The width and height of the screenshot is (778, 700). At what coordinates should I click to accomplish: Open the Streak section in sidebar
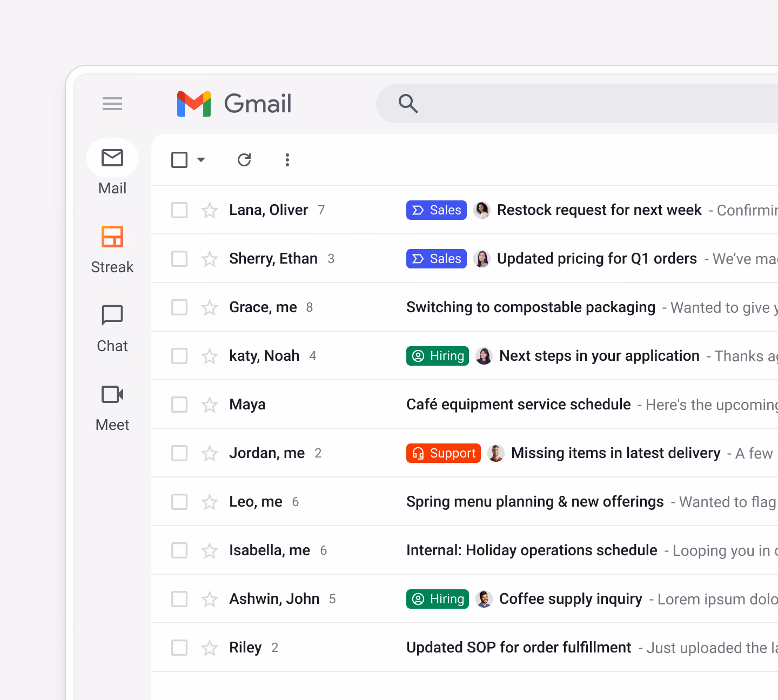tap(112, 250)
